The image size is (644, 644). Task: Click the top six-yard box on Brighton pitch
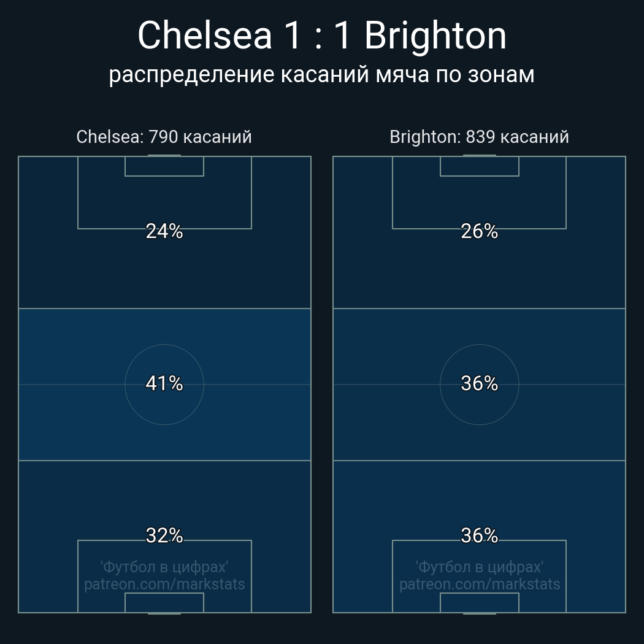pos(480,166)
